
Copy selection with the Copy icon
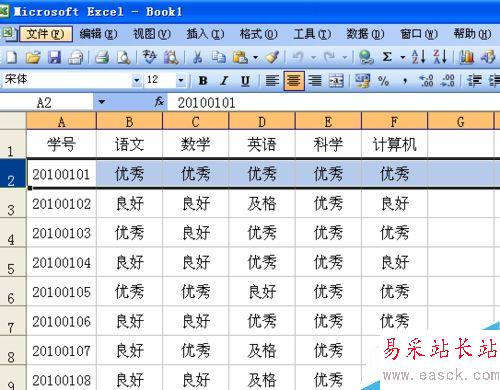(x=219, y=57)
